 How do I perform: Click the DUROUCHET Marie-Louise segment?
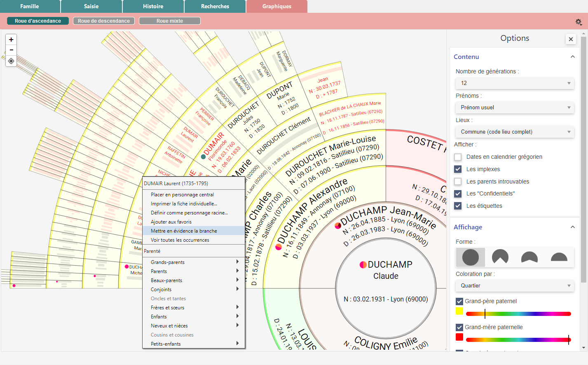point(335,164)
